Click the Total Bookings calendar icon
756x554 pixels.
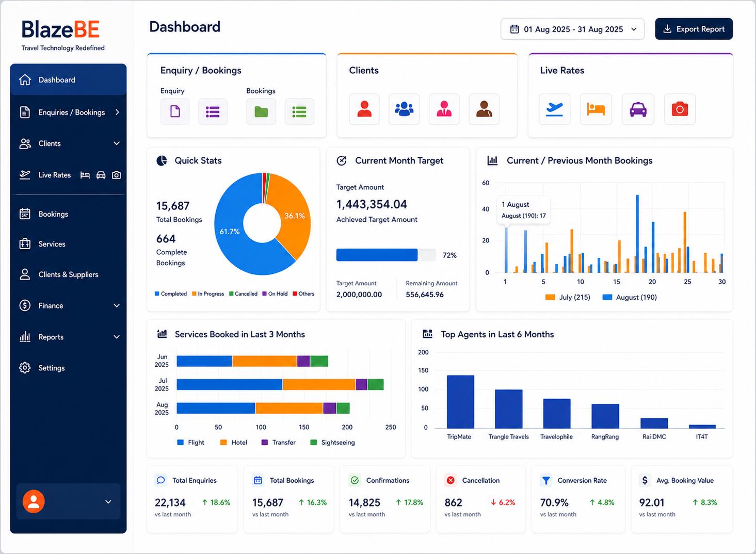(x=258, y=480)
